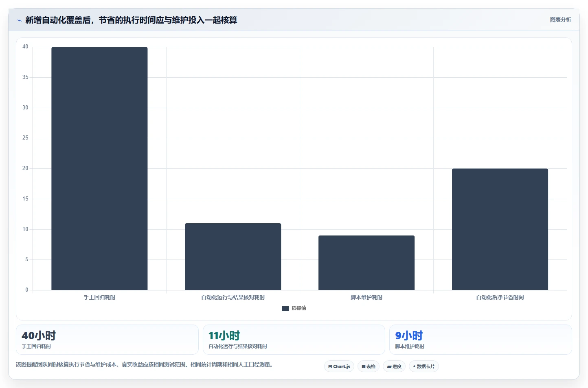Click the 图表分析 label in header
This screenshot has height=388, width=588.
coord(560,20)
